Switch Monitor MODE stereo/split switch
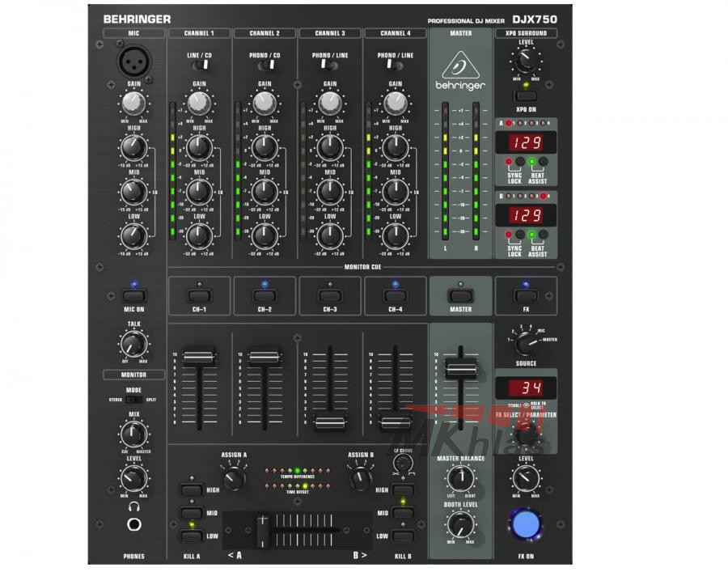This screenshot has height=572, width=728. pyautogui.click(x=133, y=400)
